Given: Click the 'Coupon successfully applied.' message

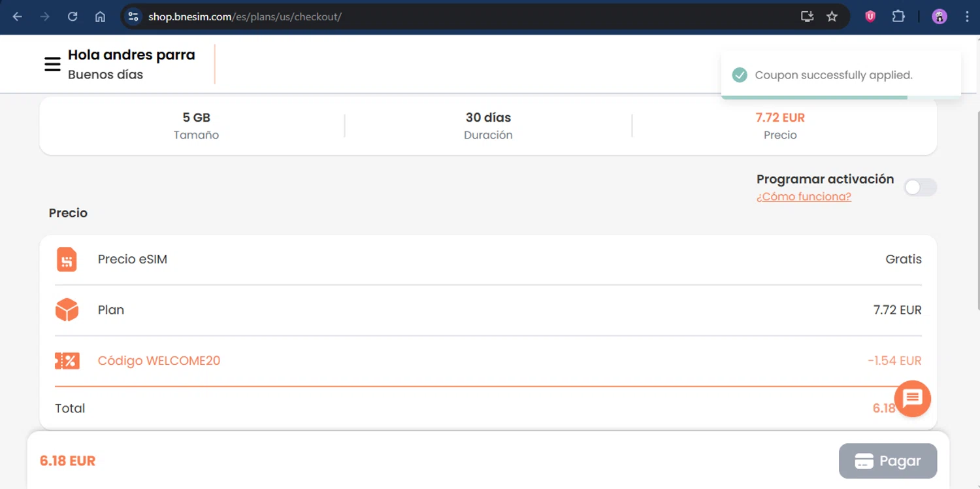Looking at the screenshot, I should [834, 75].
